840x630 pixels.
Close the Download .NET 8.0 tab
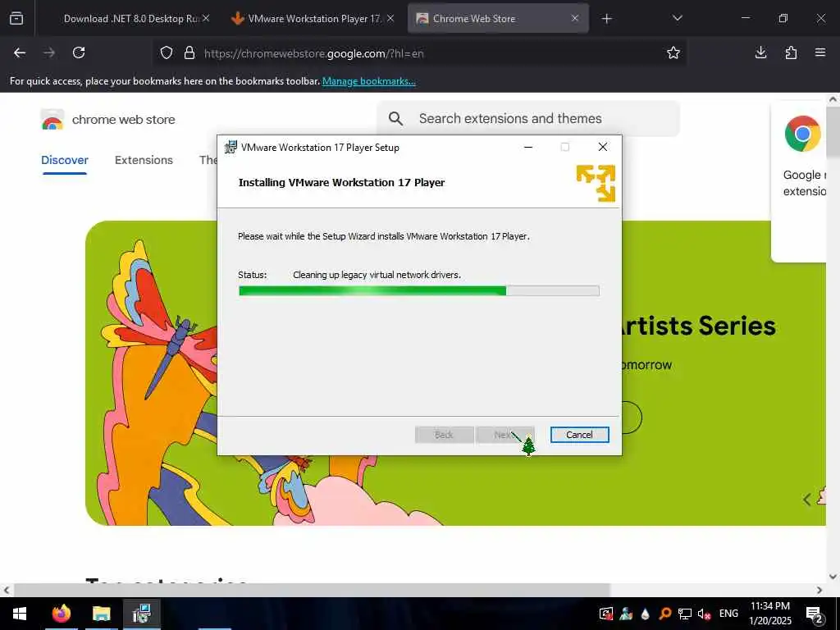(206, 18)
